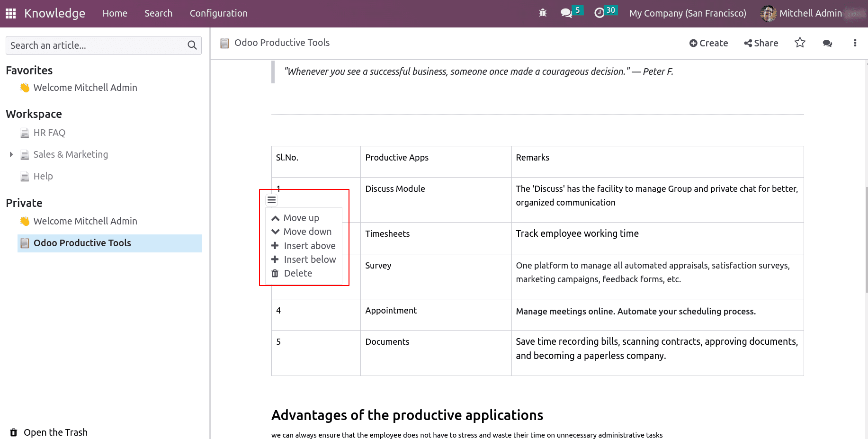868x439 pixels.
Task: Toggle the favorite star on the article
Action: coord(800,43)
